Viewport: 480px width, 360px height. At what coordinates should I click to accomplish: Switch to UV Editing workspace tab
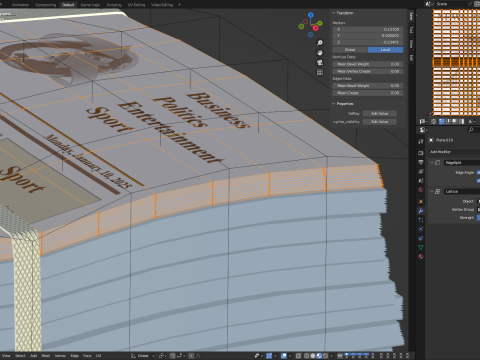point(136,5)
